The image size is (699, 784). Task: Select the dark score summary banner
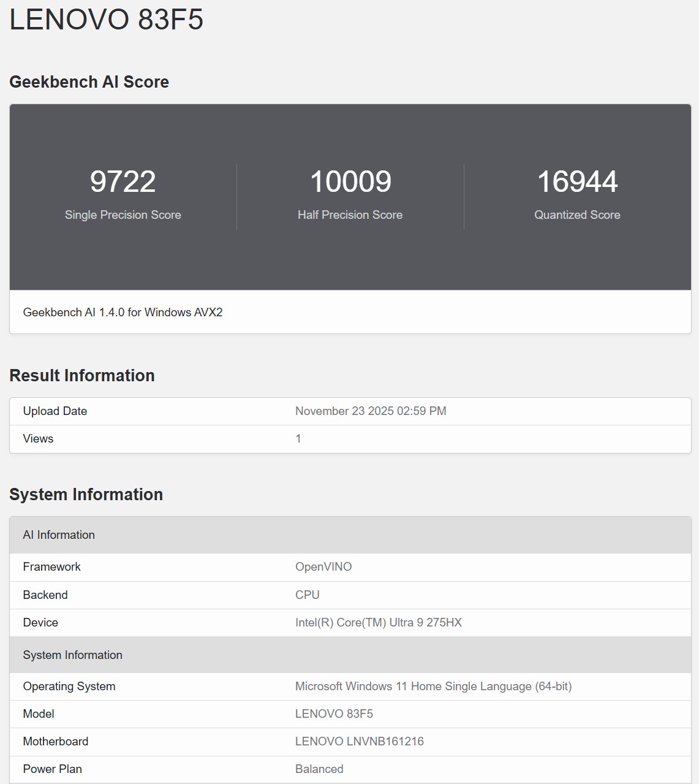tap(349, 197)
